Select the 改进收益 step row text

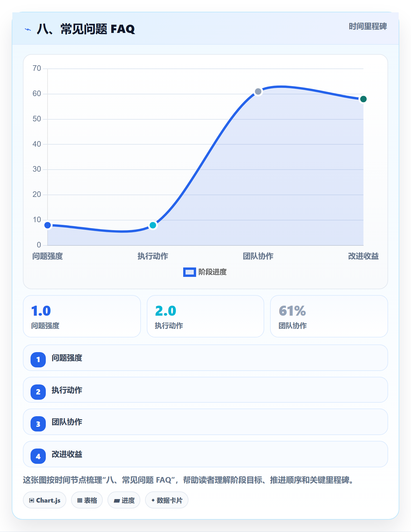pos(67,454)
